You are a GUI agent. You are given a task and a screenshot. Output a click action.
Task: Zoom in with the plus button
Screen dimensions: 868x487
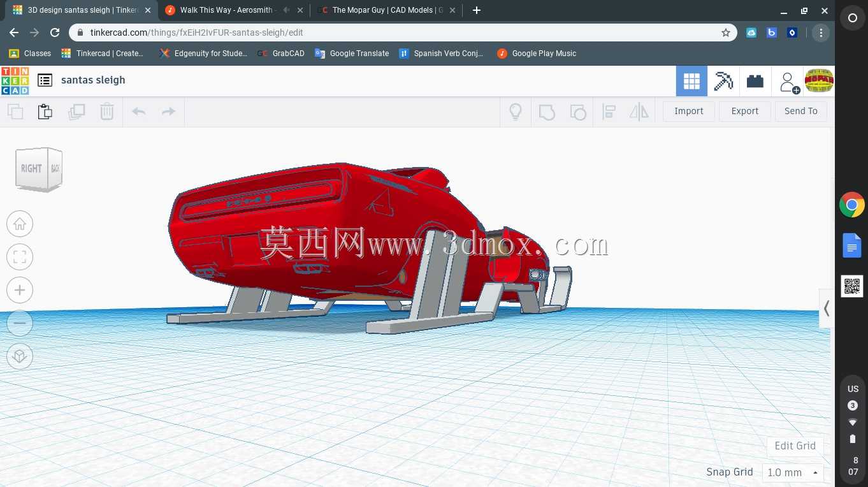click(20, 290)
